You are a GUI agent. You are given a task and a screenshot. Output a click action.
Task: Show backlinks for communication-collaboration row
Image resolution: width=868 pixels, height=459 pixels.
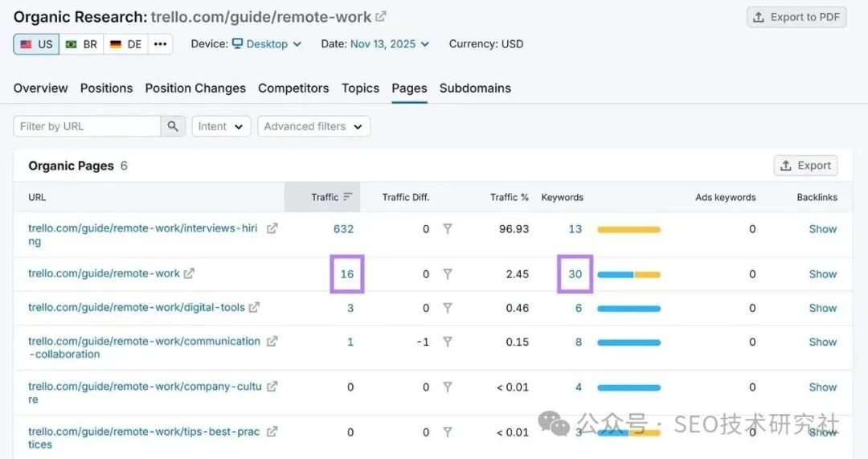click(823, 342)
